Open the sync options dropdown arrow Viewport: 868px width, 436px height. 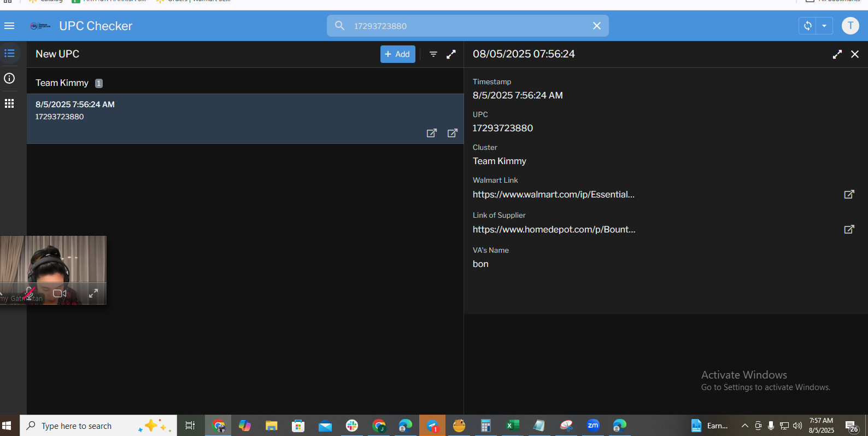824,26
